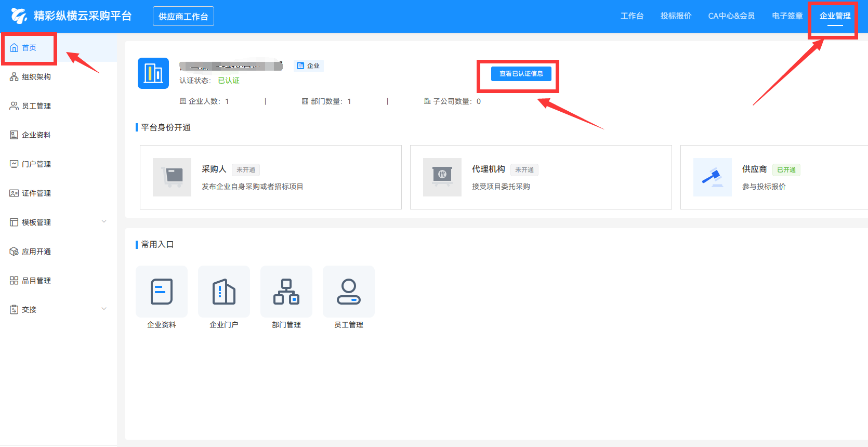The image size is (868, 447).
Task: Click the 门户管理 sidebar icon
Action: 14,164
